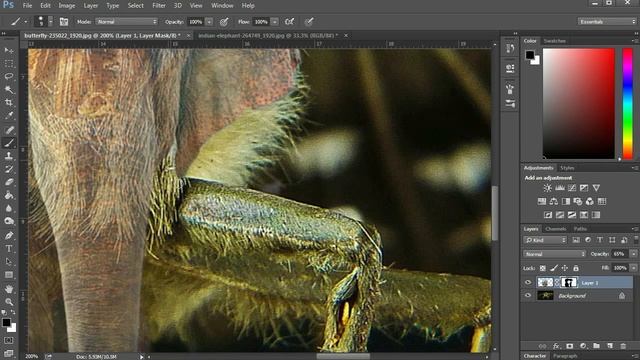Switch to the Swatches tab
Image resolution: width=640 pixels, height=360 pixels.
point(555,41)
